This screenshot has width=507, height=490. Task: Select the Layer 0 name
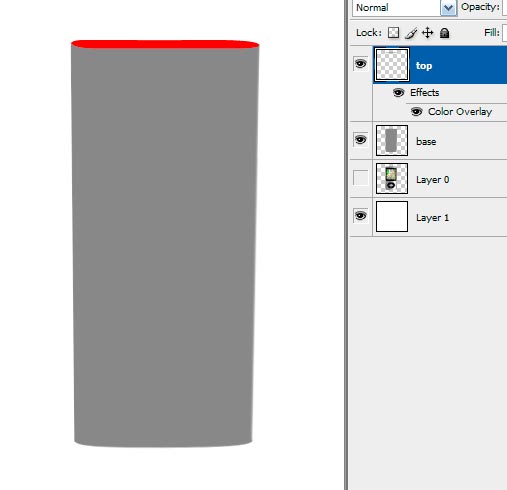[432, 180]
